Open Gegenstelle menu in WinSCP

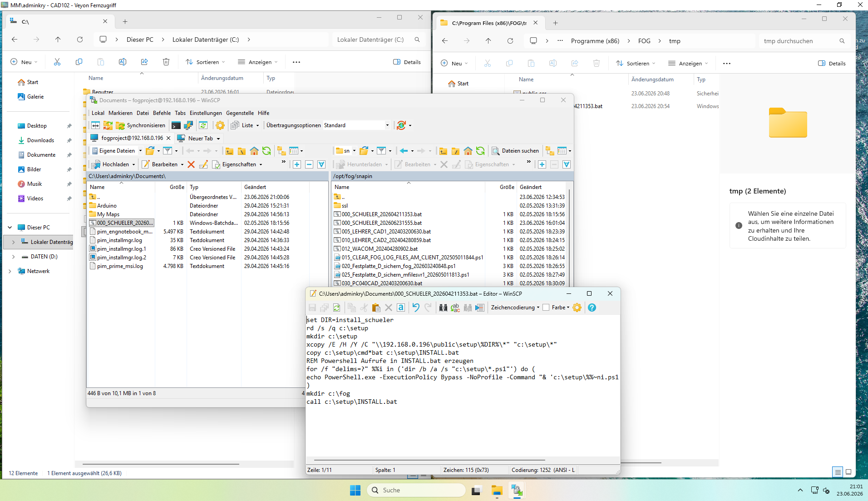pyautogui.click(x=240, y=113)
